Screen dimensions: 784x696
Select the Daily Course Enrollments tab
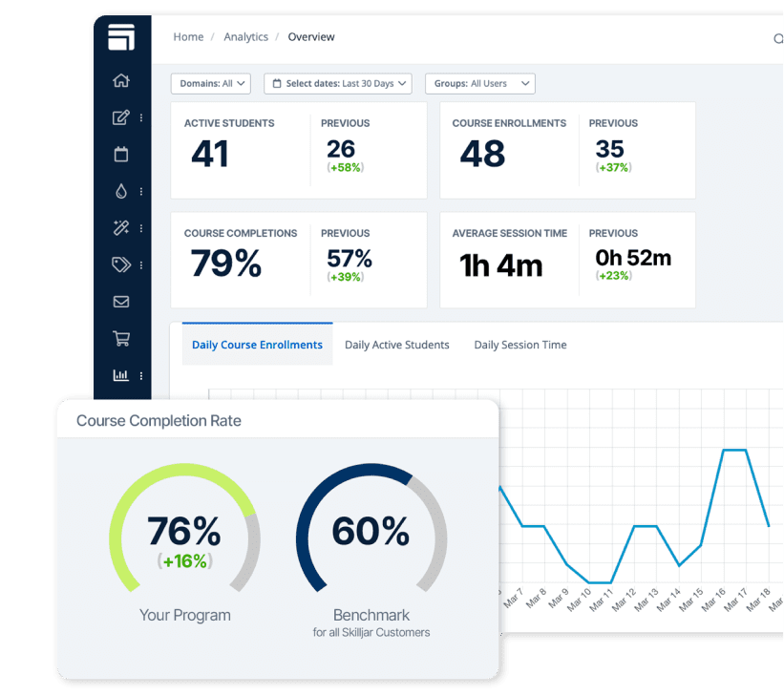[x=257, y=345]
